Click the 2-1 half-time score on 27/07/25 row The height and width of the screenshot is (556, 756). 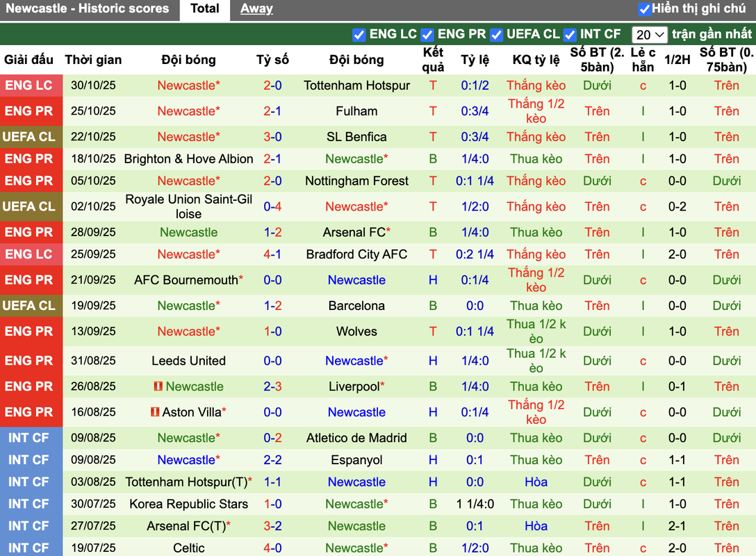coord(677,526)
